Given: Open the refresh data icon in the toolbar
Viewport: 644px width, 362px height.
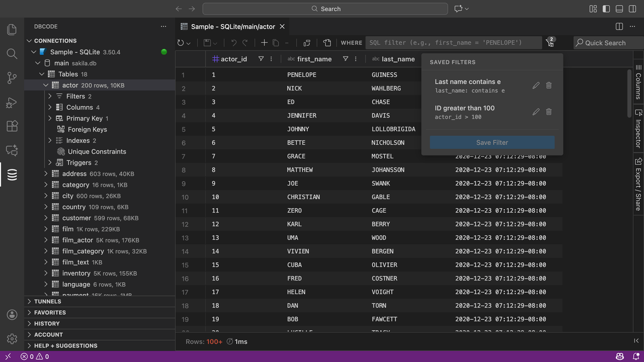Looking at the screenshot, I should (181, 42).
